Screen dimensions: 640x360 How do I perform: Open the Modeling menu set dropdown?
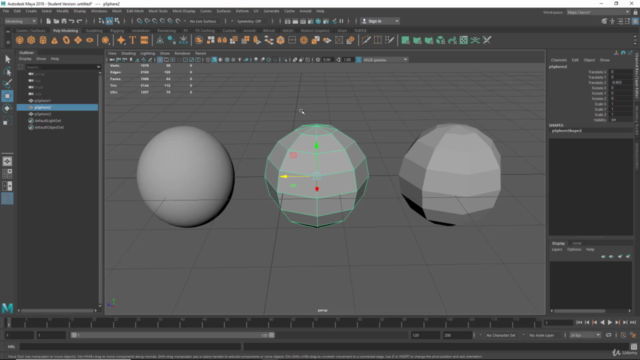click(x=20, y=21)
